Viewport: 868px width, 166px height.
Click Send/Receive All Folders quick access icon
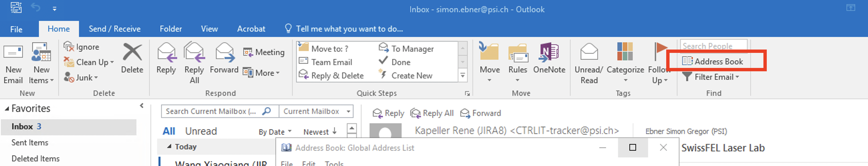tap(16, 8)
